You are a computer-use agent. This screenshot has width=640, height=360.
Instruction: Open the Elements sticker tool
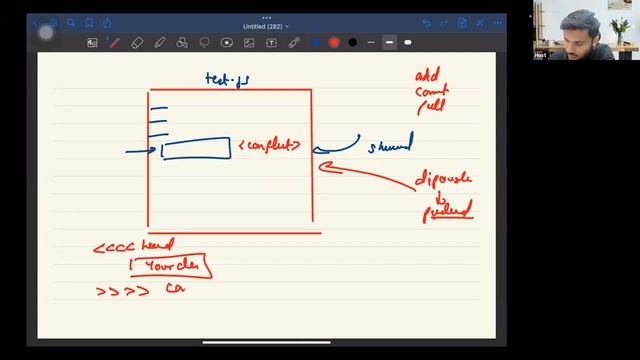click(x=227, y=42)
